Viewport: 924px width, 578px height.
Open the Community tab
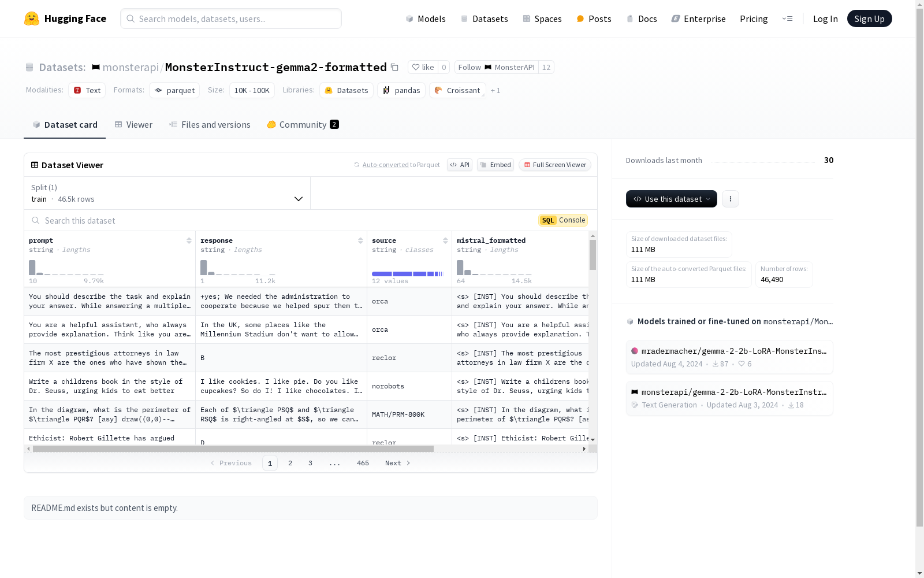coord(303,124)
